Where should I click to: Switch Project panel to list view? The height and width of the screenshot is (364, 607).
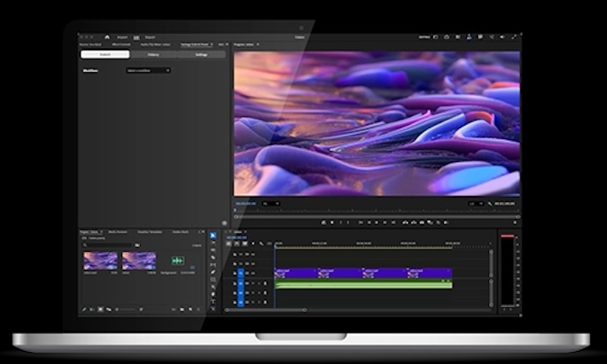(x=92, y=310)
